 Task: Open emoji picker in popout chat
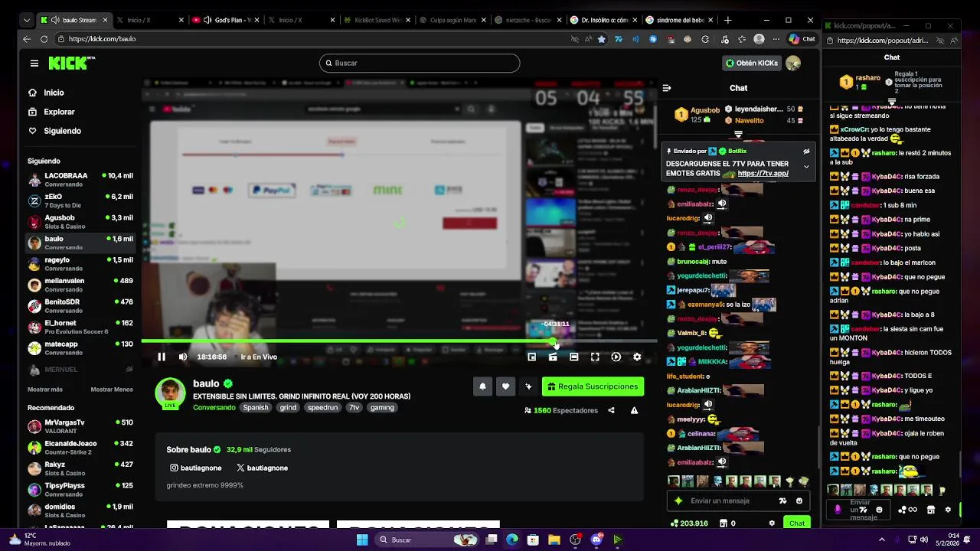[879, 510]
